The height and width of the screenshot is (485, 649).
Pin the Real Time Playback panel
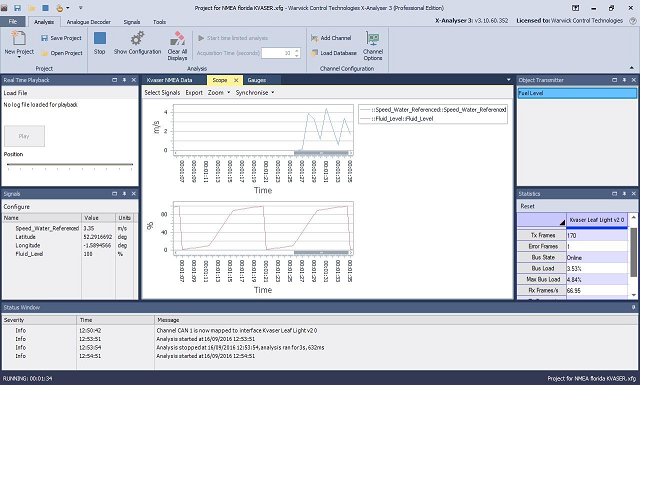123,79
